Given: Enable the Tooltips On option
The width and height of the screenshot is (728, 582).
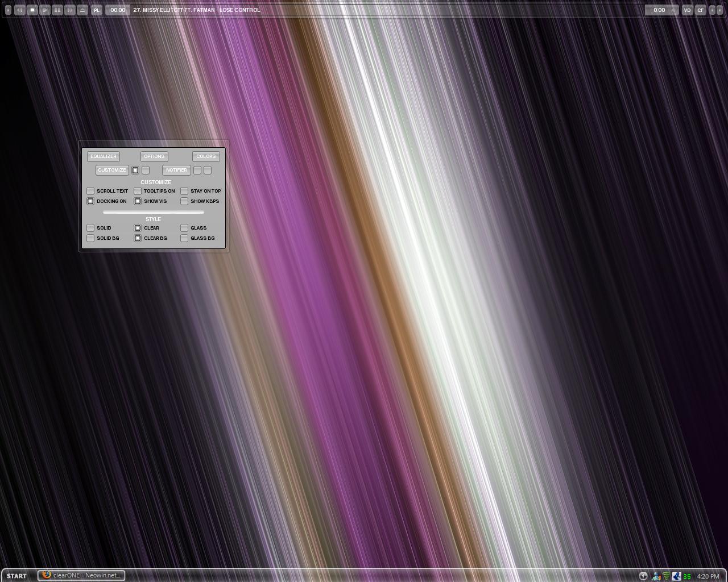Looking at the screenshot, I should tap(138, 191).
